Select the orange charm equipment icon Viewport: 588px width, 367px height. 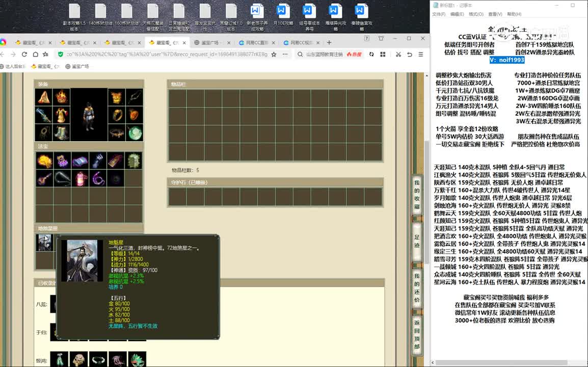click(x=134, y=115)
